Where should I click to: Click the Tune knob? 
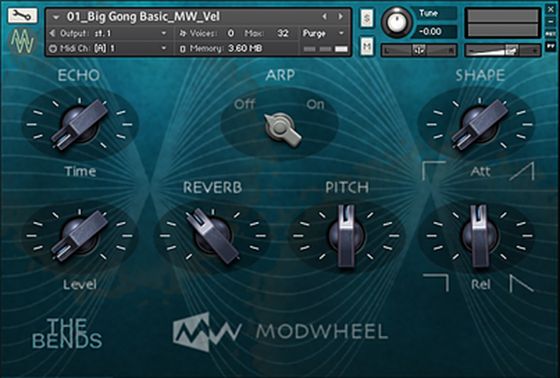[396, 22]
